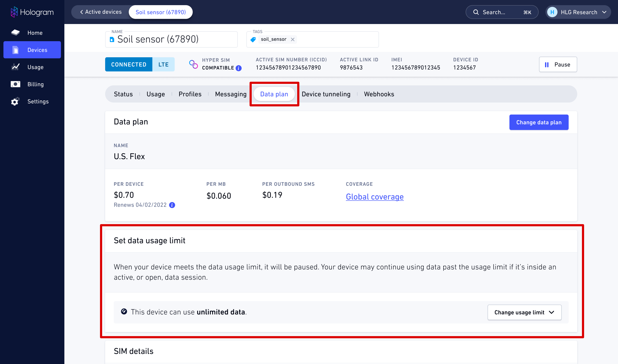Click the CONNECTED status badge

click(129, 64)
